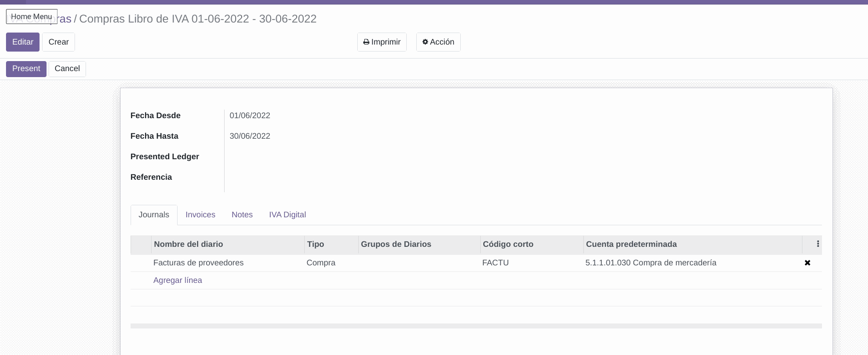Switch to the Journals tab

154,215
